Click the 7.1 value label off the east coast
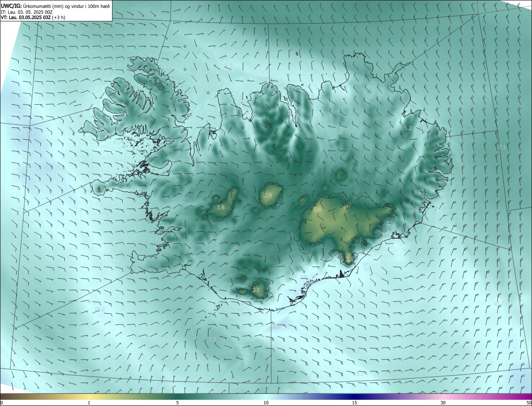 pyautogui.click(x=502, y=147)
